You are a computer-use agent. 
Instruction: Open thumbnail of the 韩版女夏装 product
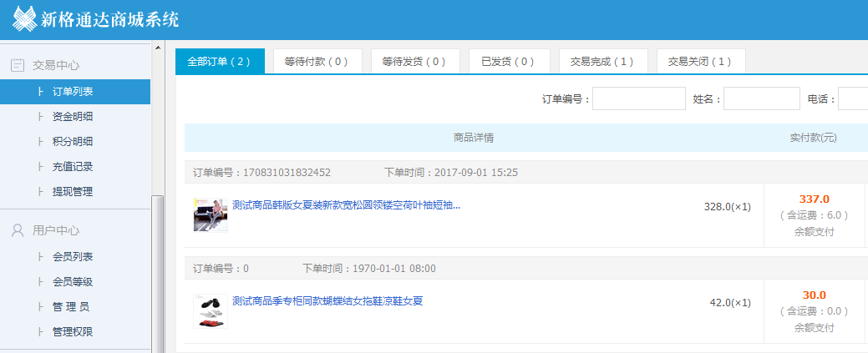click(x=211, y=214)
